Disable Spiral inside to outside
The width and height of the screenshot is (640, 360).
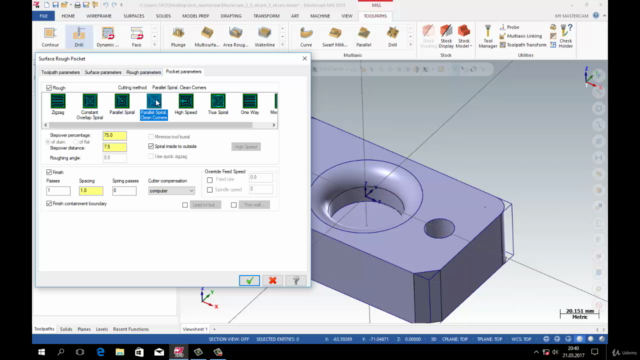[151, 146]
